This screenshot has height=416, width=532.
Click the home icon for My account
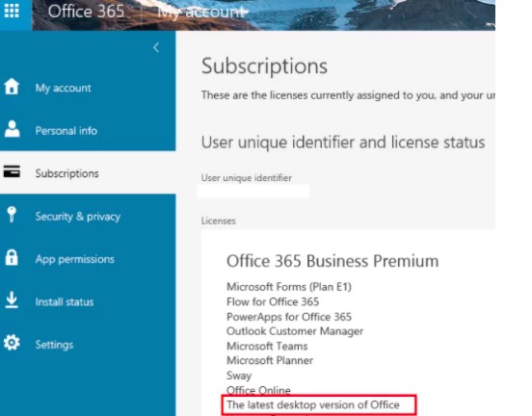pyautogui.click(x=12, y=86)
